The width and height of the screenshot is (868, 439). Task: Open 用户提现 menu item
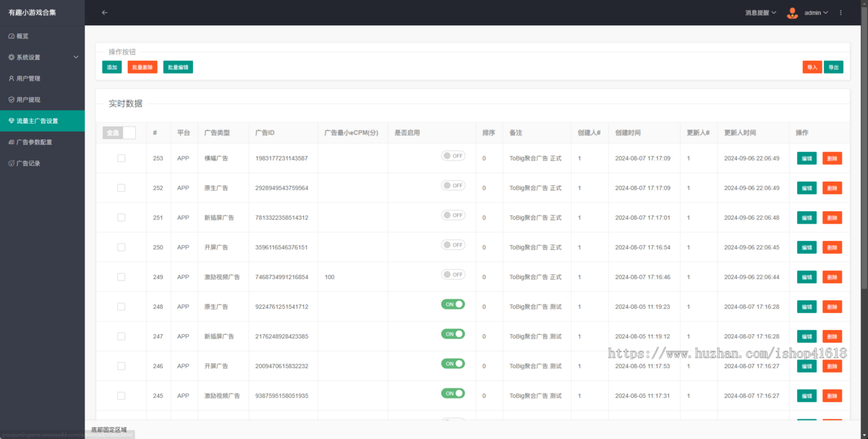tap(42, 100)
